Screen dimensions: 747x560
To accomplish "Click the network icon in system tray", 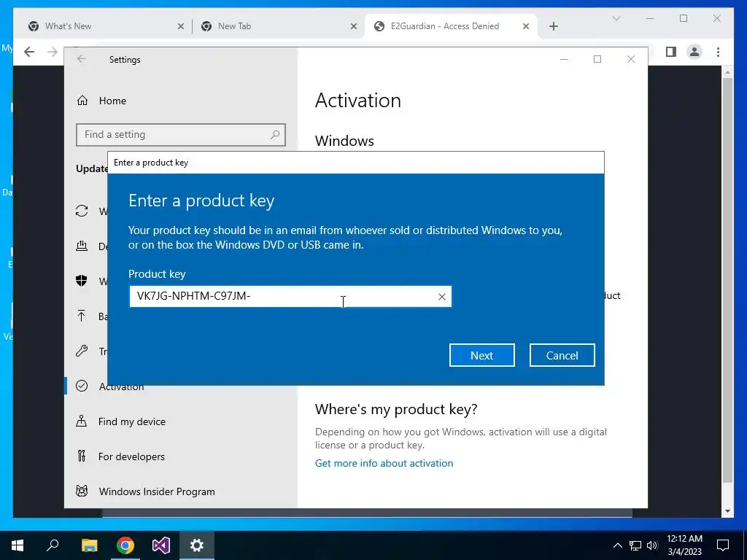I will point(635,545).
